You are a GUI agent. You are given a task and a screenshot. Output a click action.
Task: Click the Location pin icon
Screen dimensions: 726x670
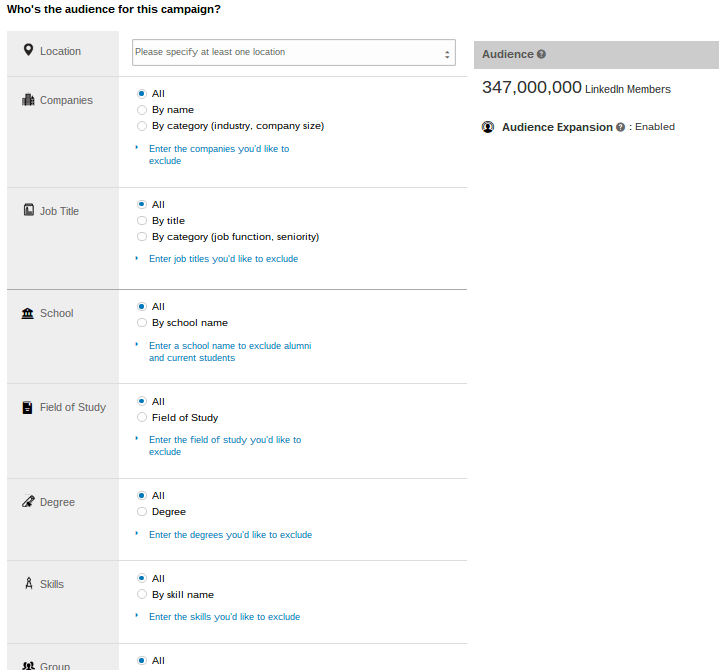(x=28, y=50)
